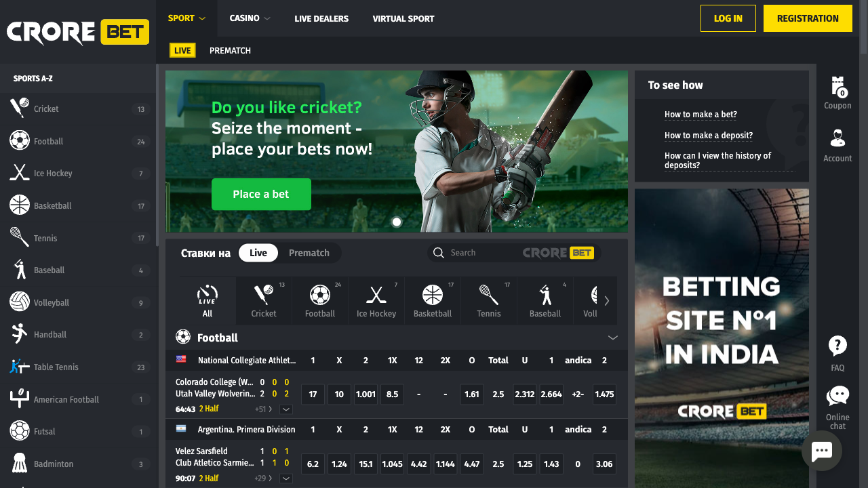The height and width of the screenshot is (488, 868).
Task: Select odds 17 for Colorado College win
Action: (313, 394)
